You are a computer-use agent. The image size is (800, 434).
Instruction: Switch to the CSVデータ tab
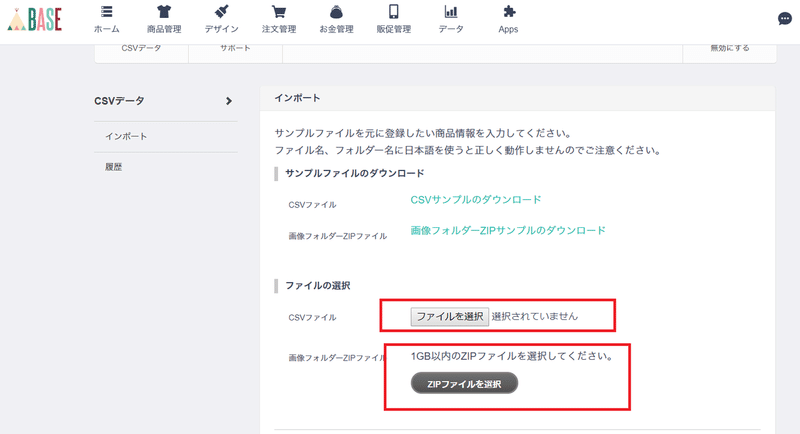(x=141, y=50)
